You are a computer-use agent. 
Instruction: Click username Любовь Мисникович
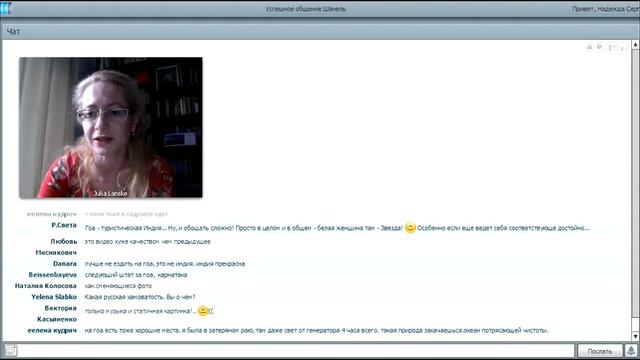point(56,247)
